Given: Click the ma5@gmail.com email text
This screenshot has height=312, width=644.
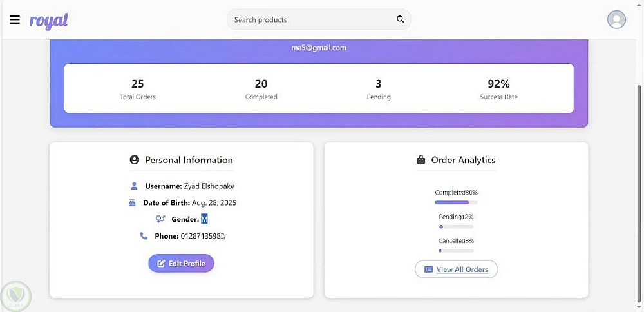Looking at the screenshot, I should pos(319,48).
